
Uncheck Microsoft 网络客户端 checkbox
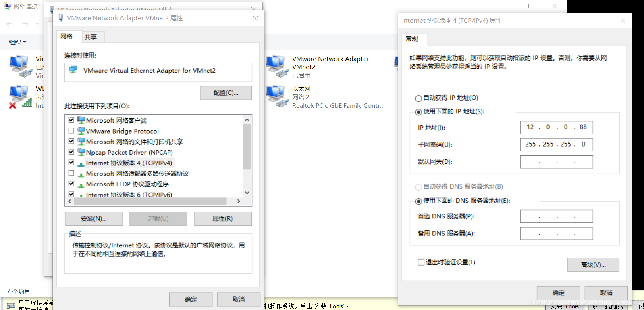click(71, 120)
